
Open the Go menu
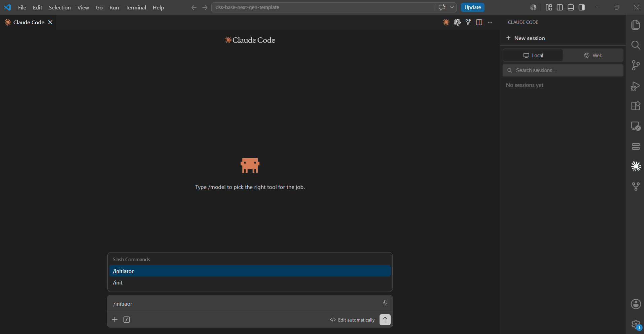pyautogui.click(x=99, y=7)
